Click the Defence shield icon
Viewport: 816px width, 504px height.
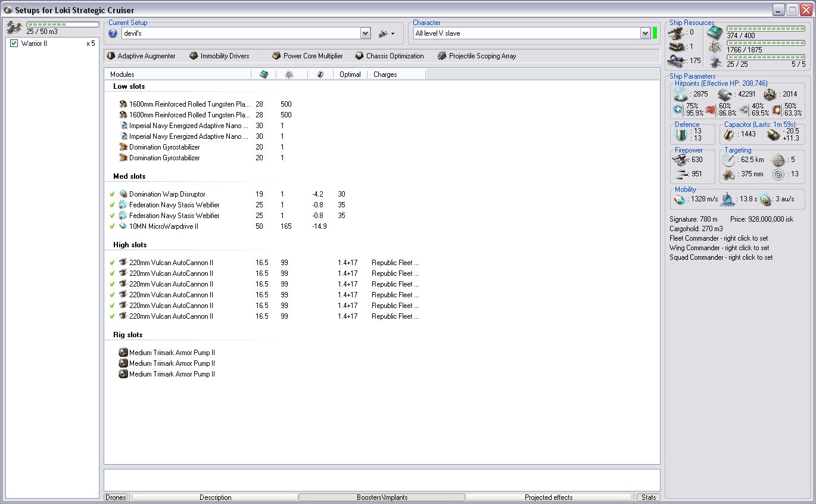(682, 135)
